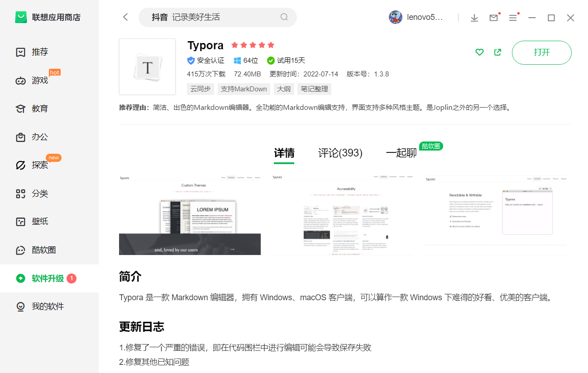This screenshot has width=588, height=373.
Task: Switch to the 详情 tab
Action: click(x=284, y=153)
